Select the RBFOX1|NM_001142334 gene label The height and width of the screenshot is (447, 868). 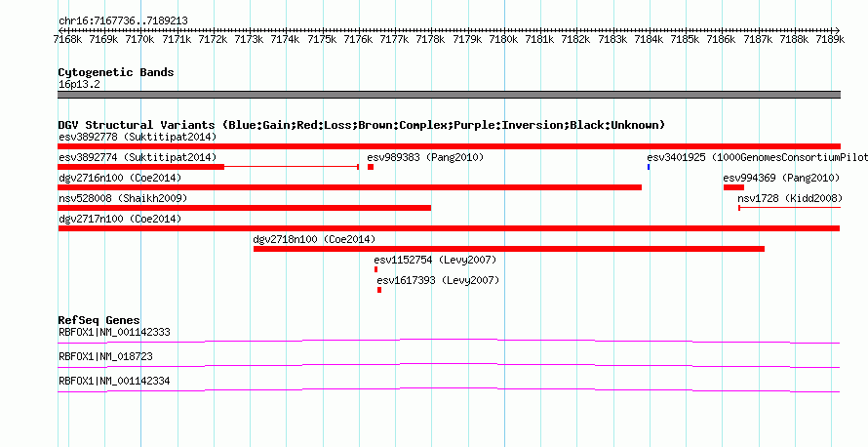[x=114, y=381]
